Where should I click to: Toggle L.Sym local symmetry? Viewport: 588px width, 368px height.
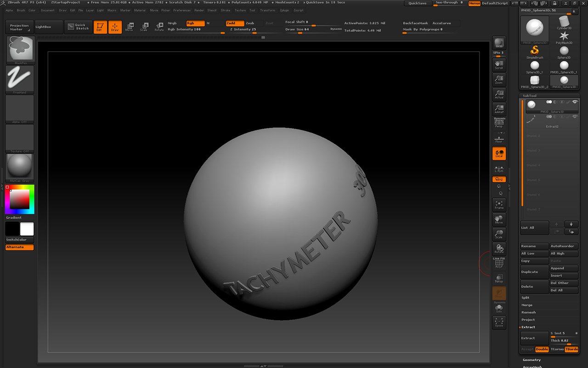(x=499, y=168)
